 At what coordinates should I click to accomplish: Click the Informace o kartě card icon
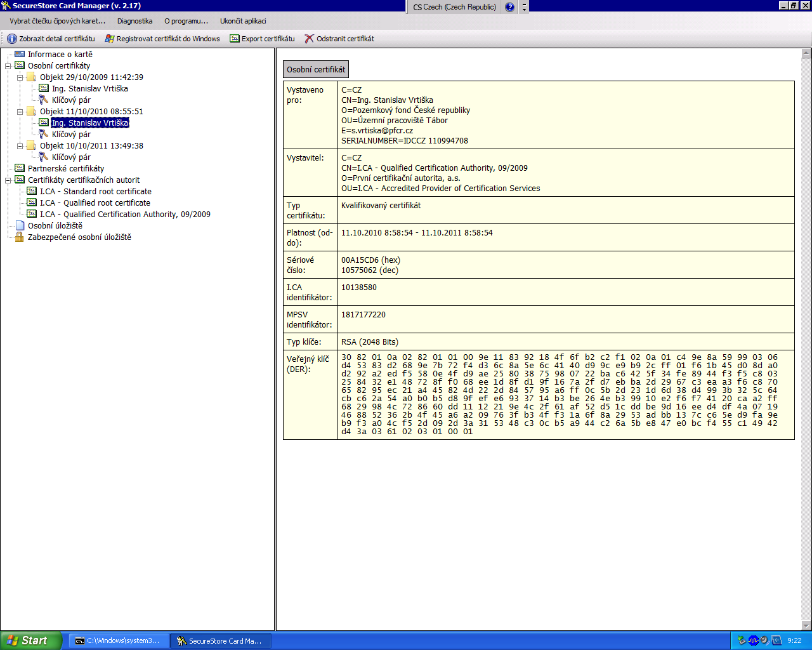[x=20, y=54]
